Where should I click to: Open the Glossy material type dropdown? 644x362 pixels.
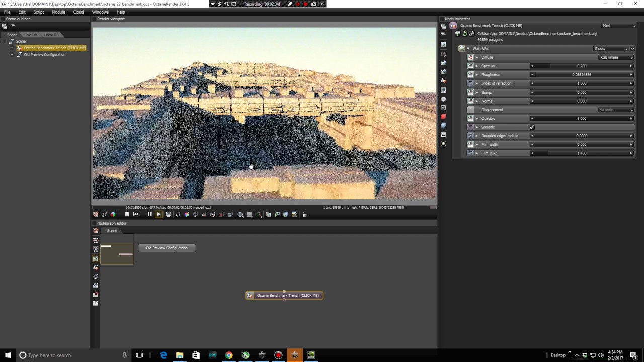point(611,49)
